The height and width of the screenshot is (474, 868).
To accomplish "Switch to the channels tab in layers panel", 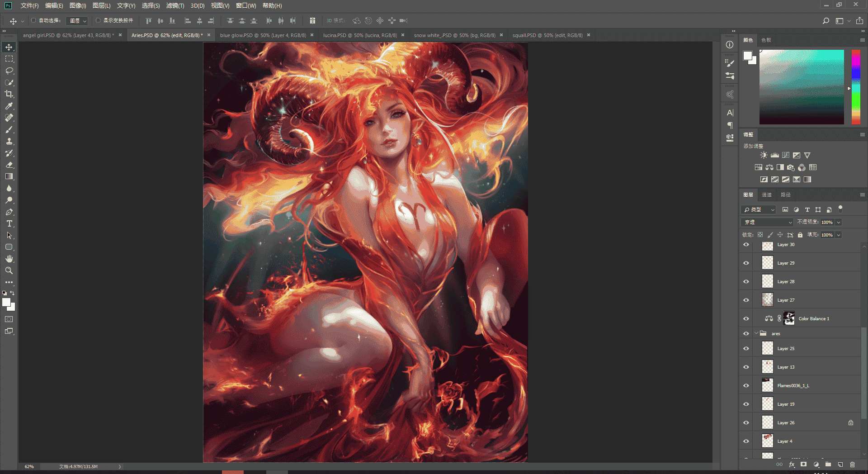I will tap(767, 194).
